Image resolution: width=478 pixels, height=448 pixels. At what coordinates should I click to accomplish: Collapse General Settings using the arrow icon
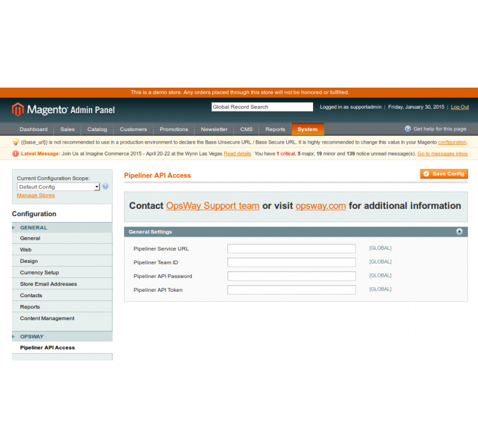[x=459, y=232]
